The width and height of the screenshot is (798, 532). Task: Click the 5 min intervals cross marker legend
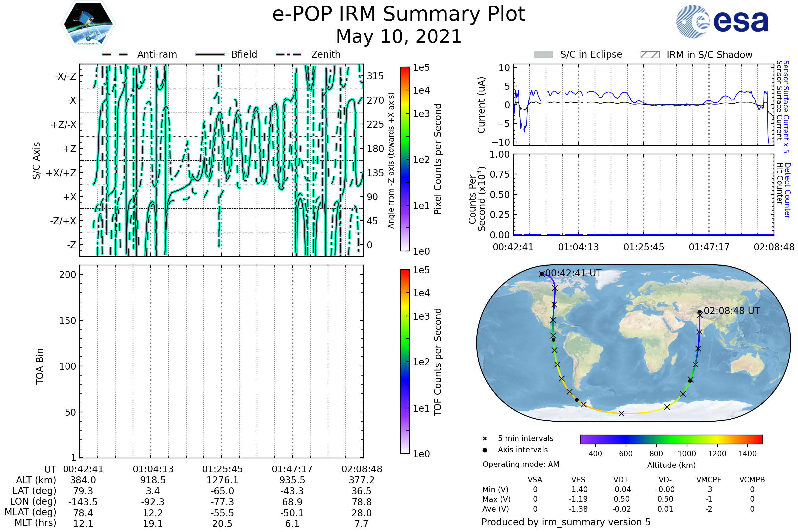485,439
